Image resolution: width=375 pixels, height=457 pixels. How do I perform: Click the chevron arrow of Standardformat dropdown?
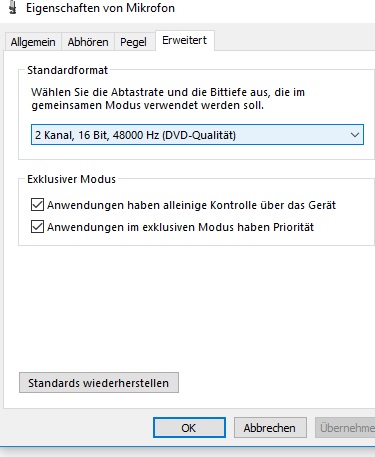tap(355, 135)
